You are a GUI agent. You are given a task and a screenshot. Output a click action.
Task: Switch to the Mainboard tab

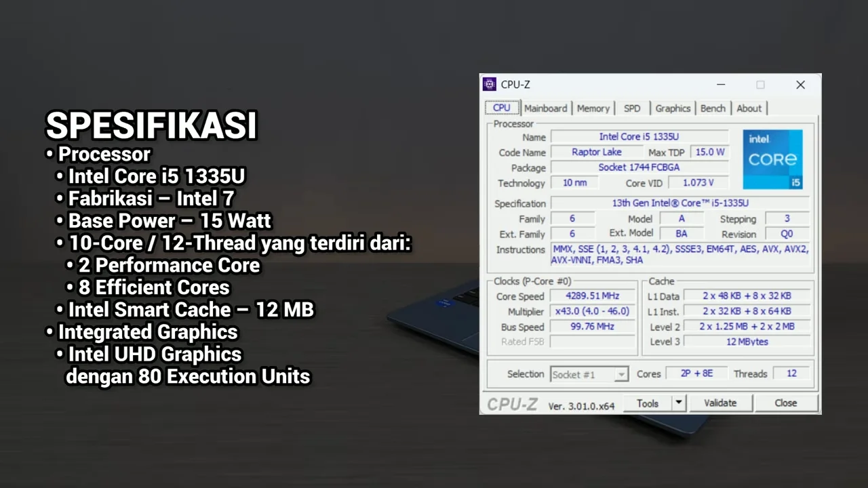(x=545, y=108)
